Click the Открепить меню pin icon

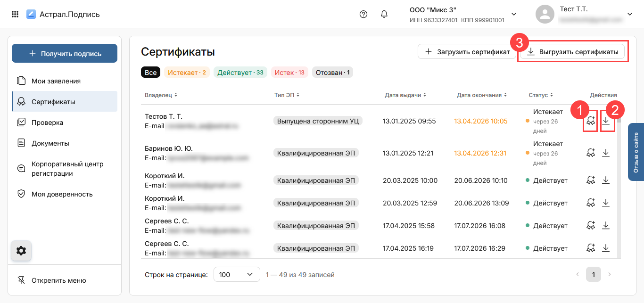pos(21,280)
